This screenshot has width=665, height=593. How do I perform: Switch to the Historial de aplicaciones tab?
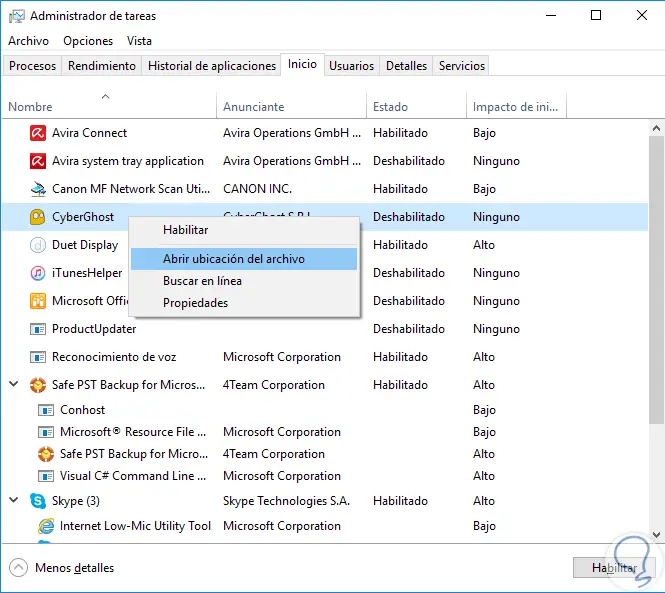pyautogui.click(x=212, y=66)
